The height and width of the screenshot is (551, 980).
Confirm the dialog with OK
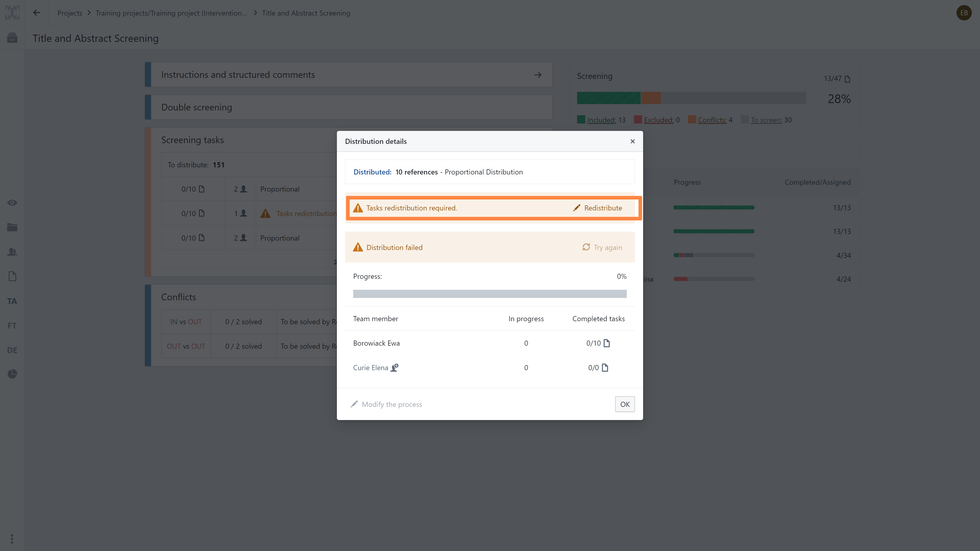click(625, 404)
